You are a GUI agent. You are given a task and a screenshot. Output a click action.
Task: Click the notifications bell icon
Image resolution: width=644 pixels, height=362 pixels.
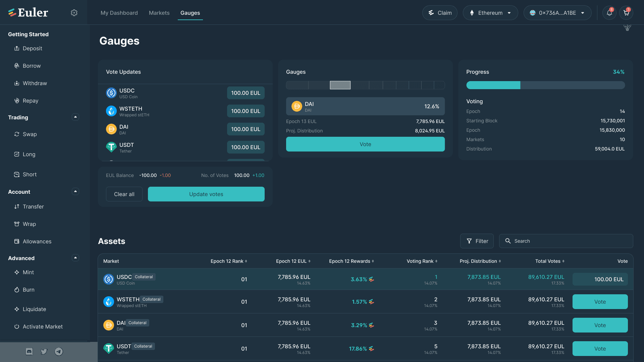click(609, 13)
